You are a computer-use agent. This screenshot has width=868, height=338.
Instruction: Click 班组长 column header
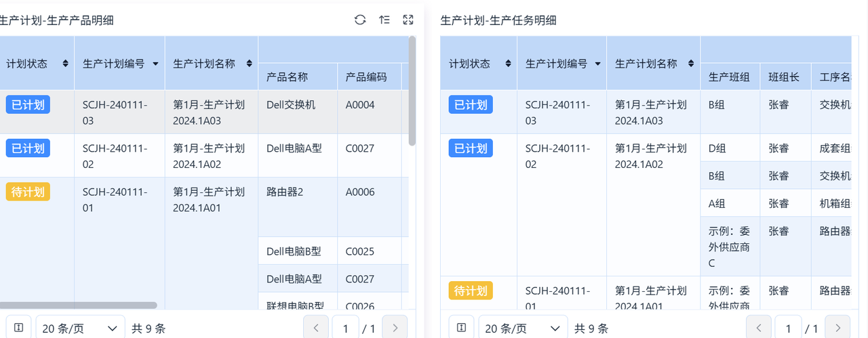tap(785, 77)
